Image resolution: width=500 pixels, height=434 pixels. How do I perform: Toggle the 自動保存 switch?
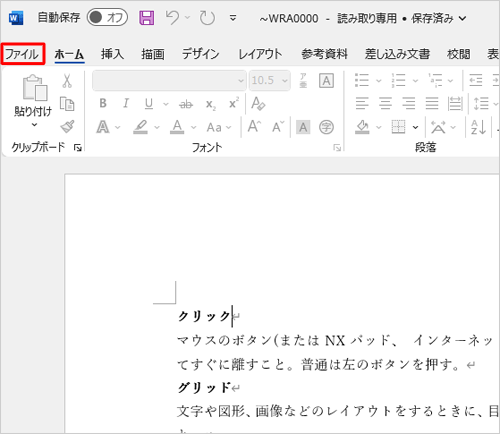coord(107,17)
